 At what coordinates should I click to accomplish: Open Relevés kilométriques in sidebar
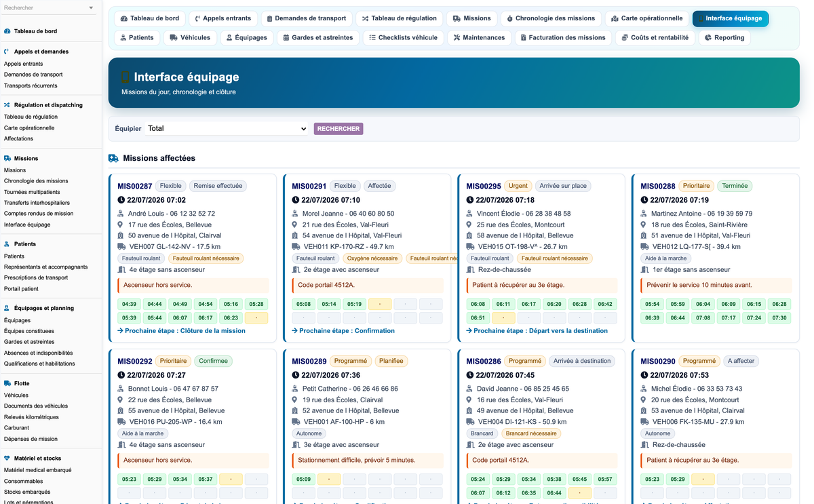tap(31, 417)
